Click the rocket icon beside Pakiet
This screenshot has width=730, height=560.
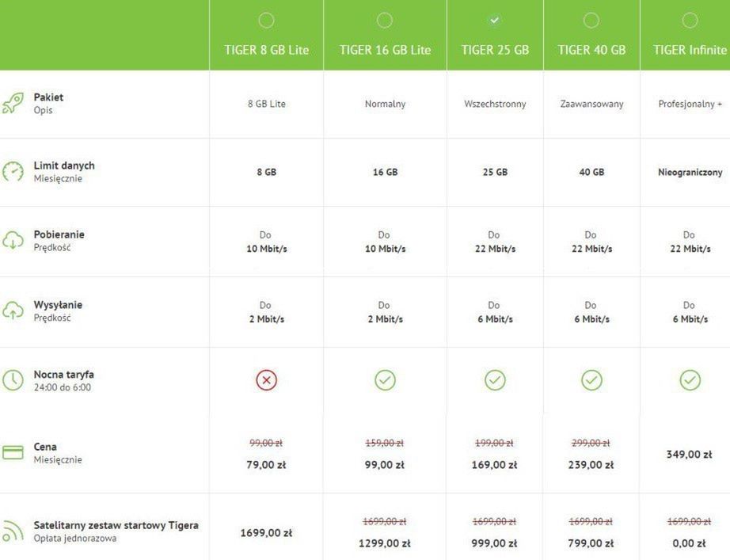[13, 104]
